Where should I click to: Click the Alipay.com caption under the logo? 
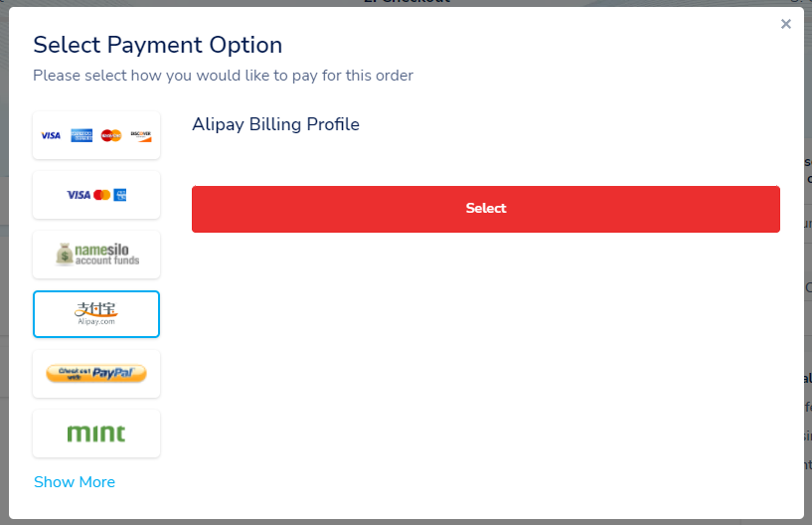[x=96, y=322]
